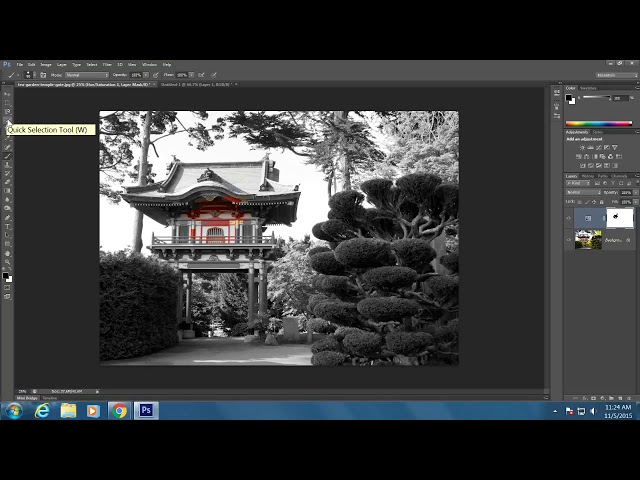Toggle tablet pressure for size
Viewport: 640px width, 480px height.
click(213, 75)
